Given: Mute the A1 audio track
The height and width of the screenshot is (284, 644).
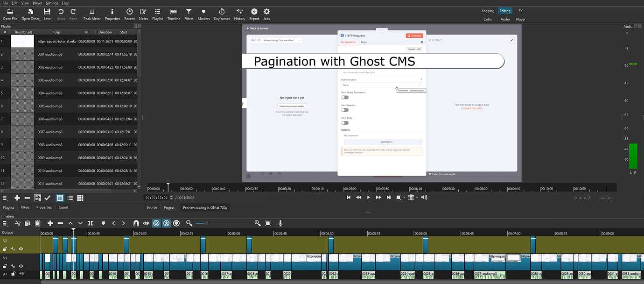Looking at the screenshot, I should [21, 273].
